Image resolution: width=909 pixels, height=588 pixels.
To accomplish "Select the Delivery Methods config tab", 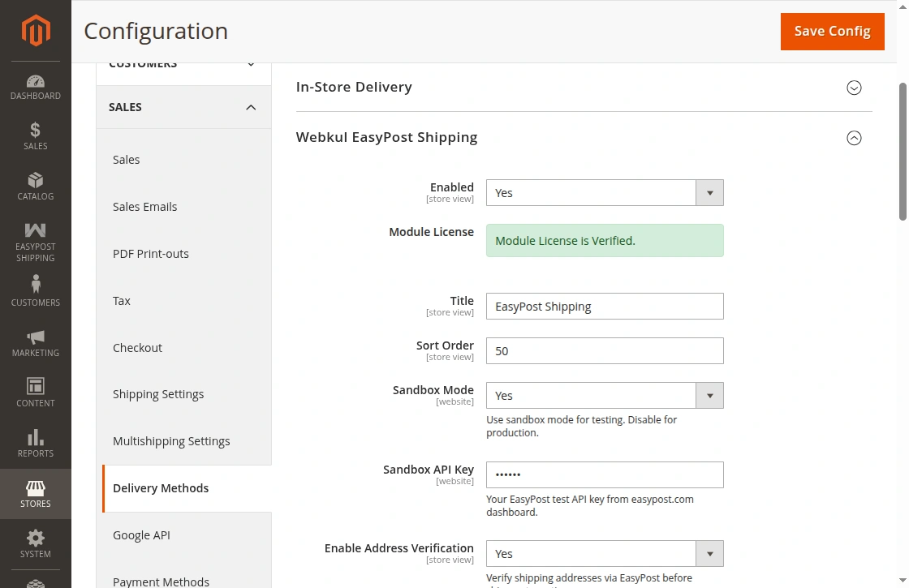I will (187, 488).
